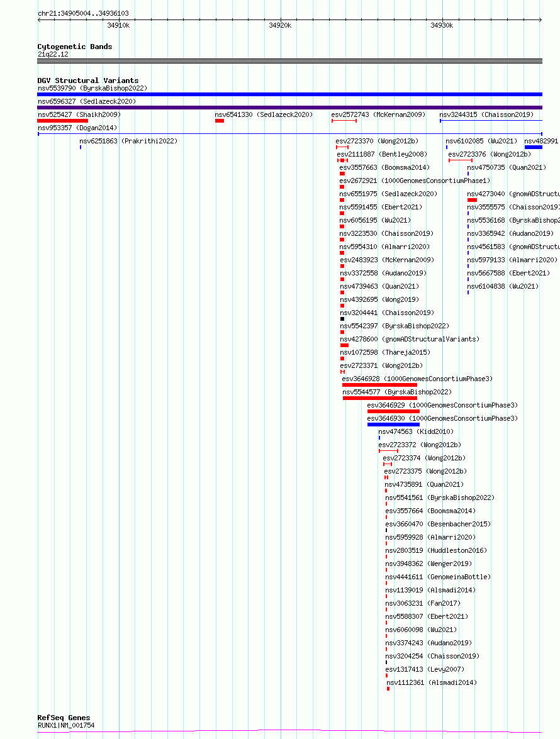Click esv2723375 (Wong2012b) label

tap(425, 471)
